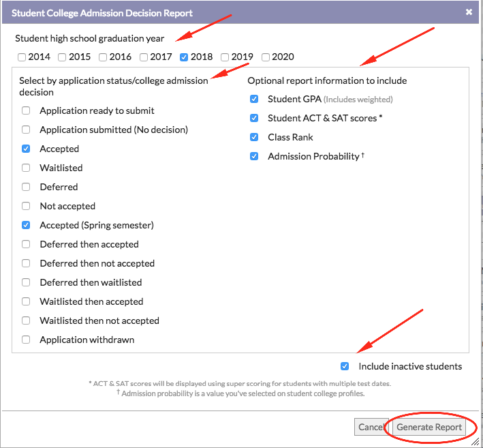The image size is (483, 448).
Task: Check the 2016 graduation year box
Action: coord(103,57)
